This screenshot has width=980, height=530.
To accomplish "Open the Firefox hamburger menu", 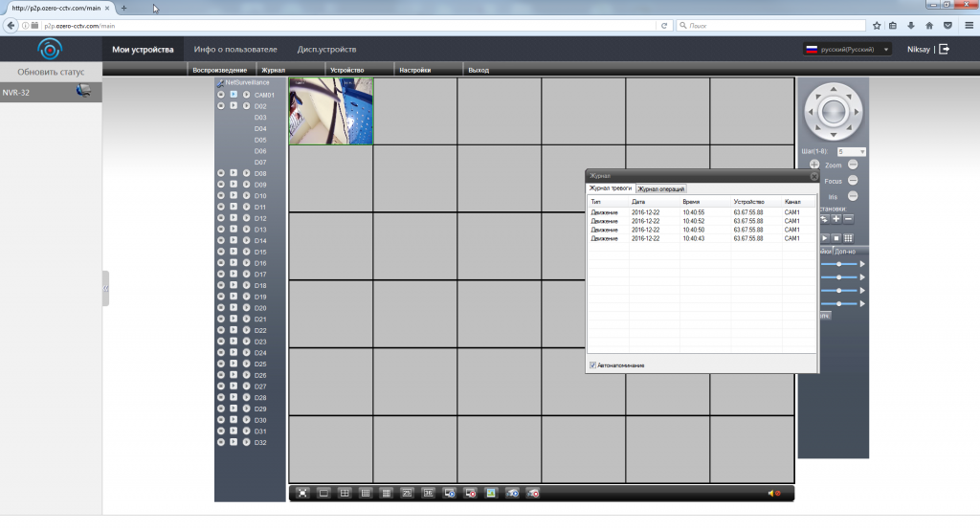I will pyautogui.click(x=969, y=26).
